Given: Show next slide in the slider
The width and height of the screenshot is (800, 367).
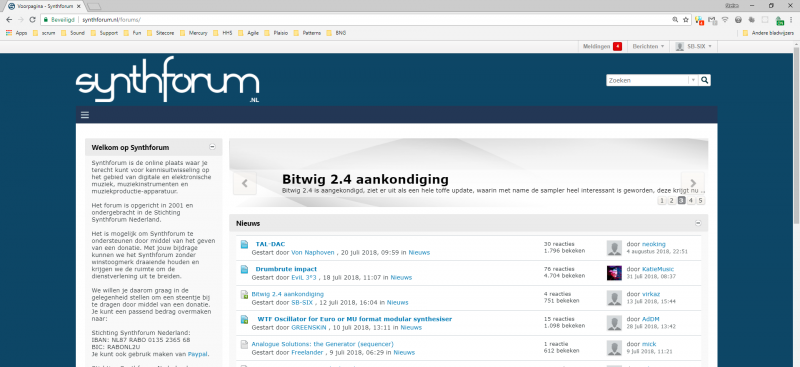Looking at the screenshot, I should [693, 183].
